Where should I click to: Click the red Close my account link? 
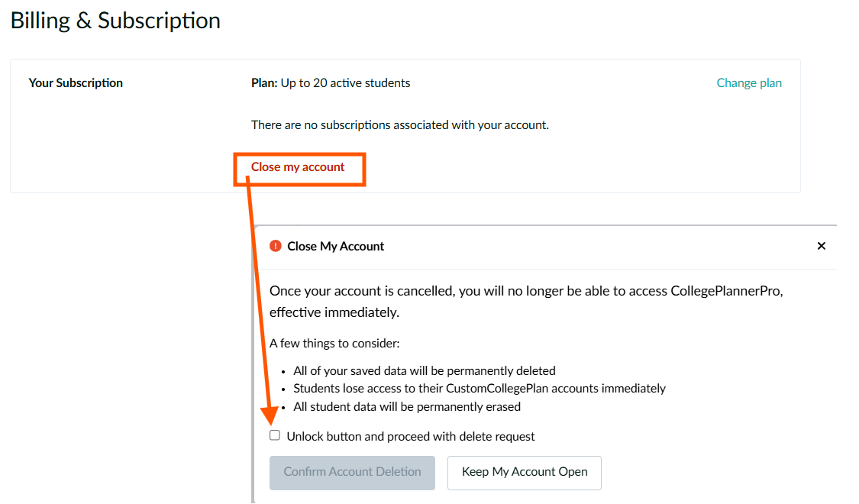(x=298, y=167)
